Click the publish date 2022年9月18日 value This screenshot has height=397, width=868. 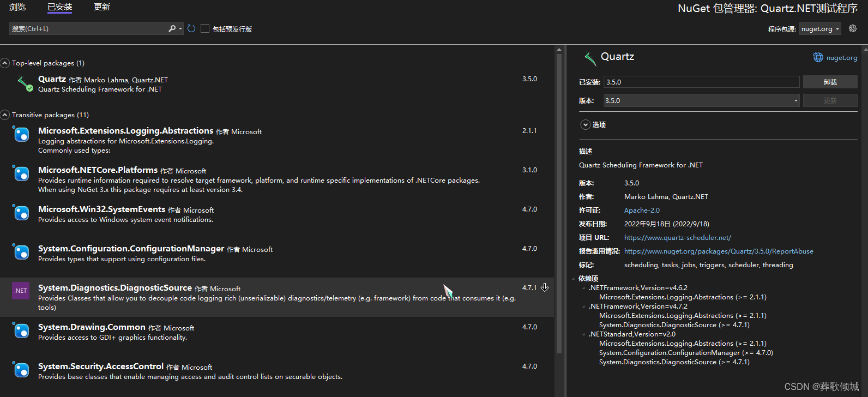(x=666, y=224)
